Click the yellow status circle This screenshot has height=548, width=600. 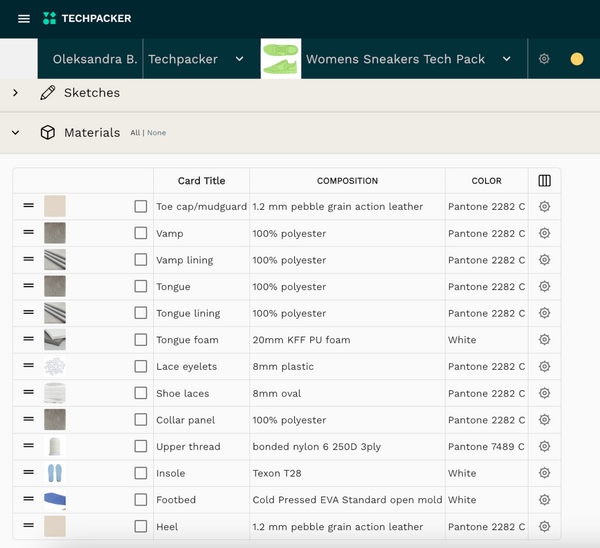pos(577,59)
